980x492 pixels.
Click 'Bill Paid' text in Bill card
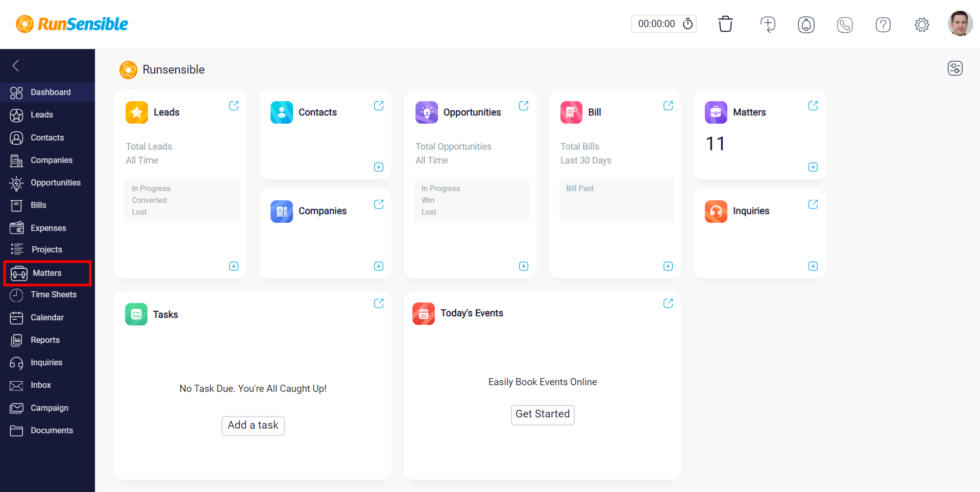(580, 189)
